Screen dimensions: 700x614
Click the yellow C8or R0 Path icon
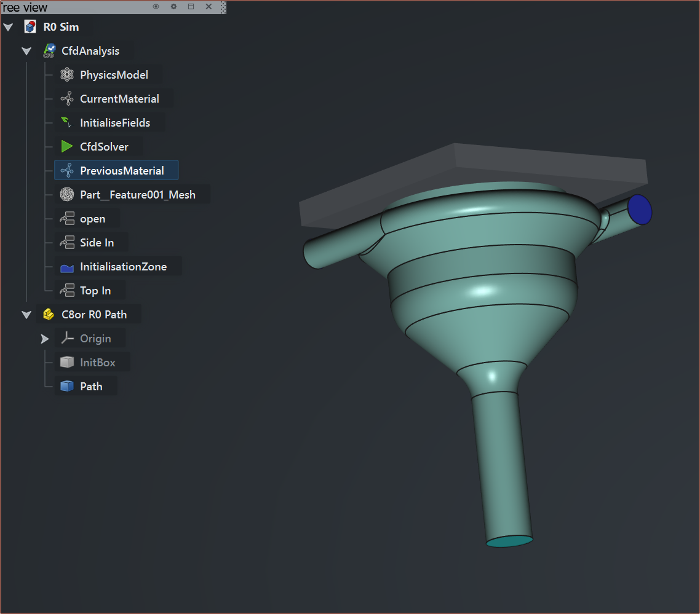pos(49,315)
